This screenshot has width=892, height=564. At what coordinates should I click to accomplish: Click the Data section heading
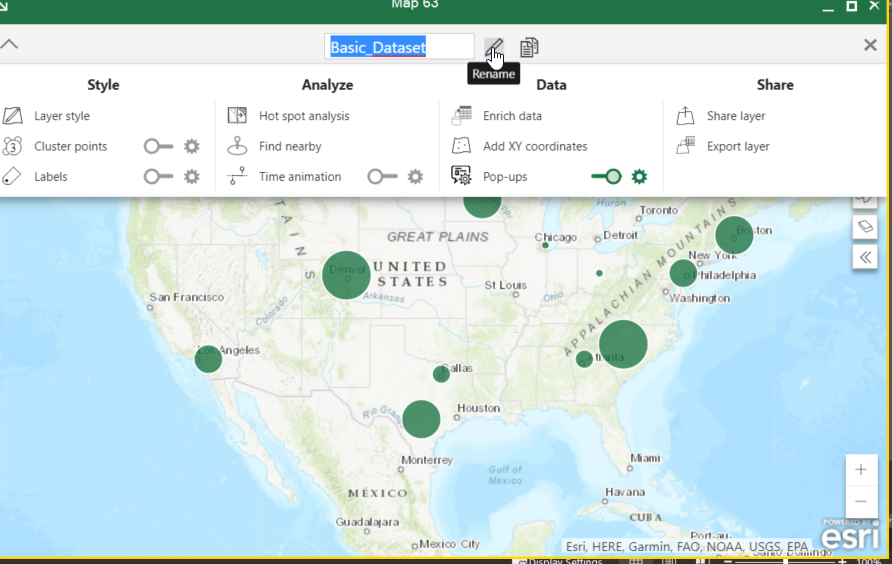click(551, 85)
